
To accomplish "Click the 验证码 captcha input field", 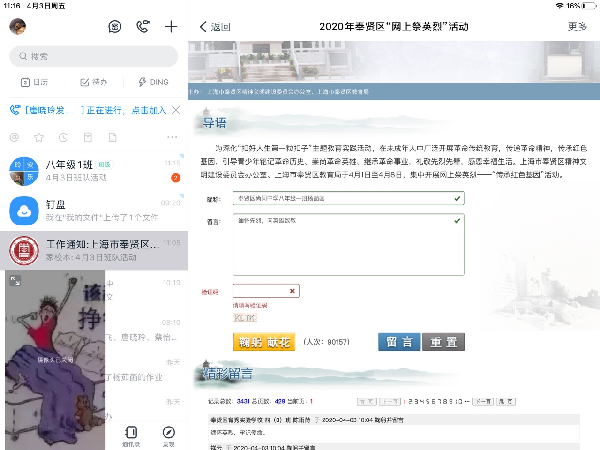I will (266, 291).
